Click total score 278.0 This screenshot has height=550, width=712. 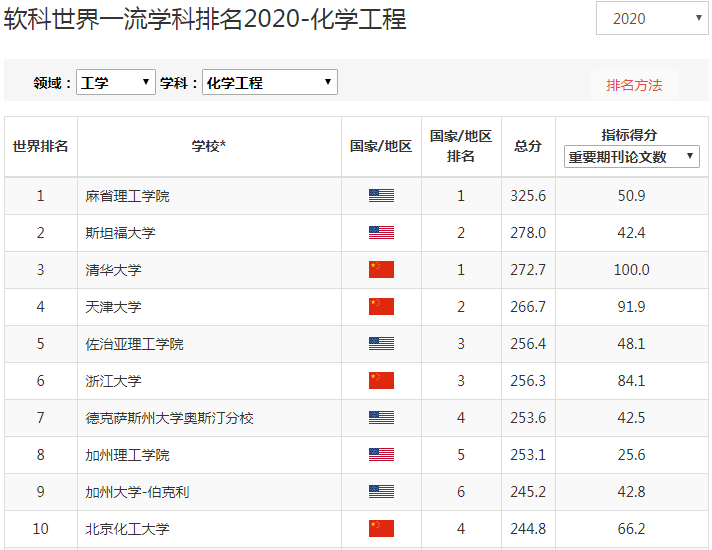coord(528,233)
